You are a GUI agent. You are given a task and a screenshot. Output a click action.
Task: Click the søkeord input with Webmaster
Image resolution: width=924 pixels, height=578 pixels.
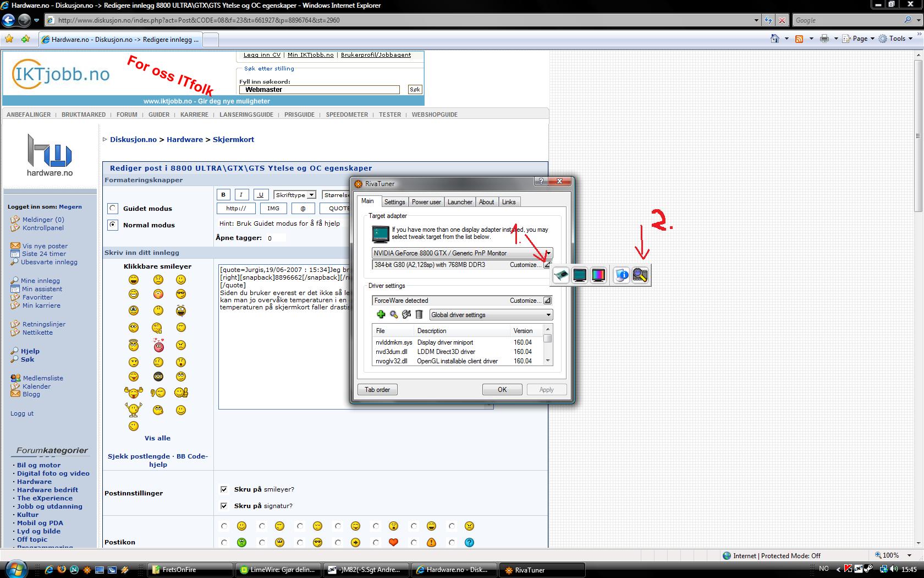(x=320, y=89)
